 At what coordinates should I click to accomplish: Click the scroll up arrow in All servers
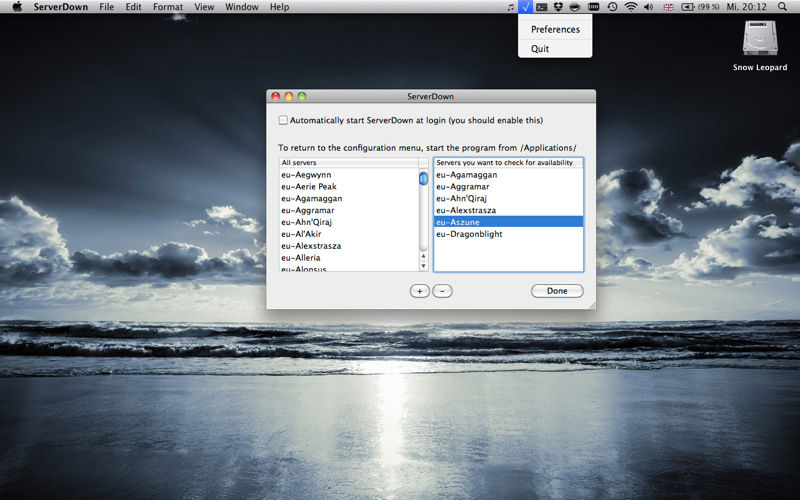tap(423, 256)
